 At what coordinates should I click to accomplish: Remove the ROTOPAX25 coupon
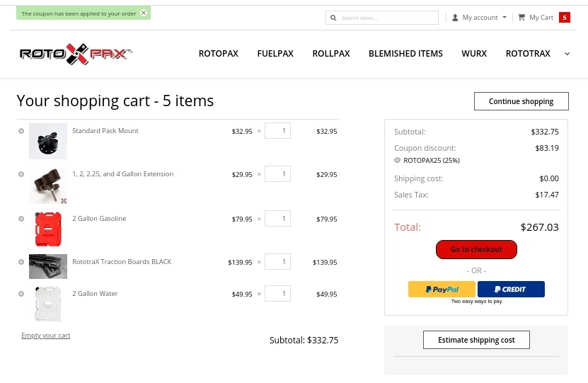point(398,160)
